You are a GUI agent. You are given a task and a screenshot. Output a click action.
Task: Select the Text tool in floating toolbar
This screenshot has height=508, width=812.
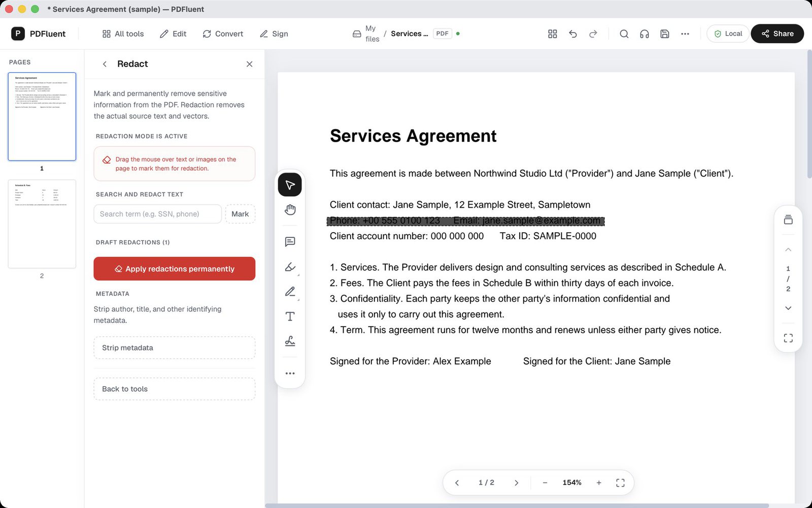tap(290, 316)
